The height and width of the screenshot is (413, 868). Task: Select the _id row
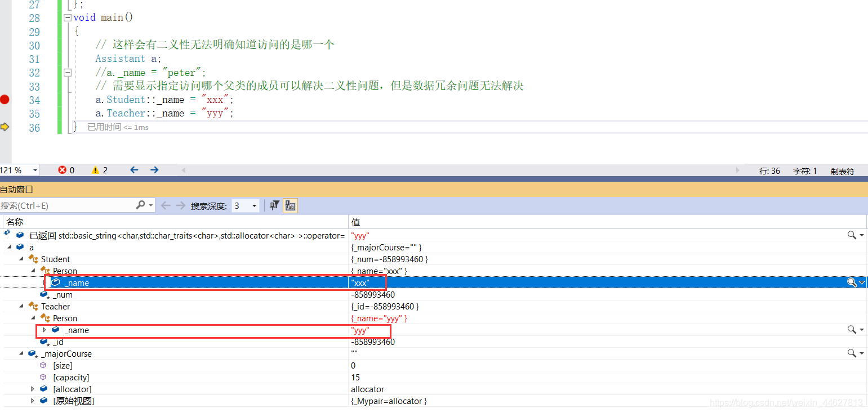click(x=434, y=342)
